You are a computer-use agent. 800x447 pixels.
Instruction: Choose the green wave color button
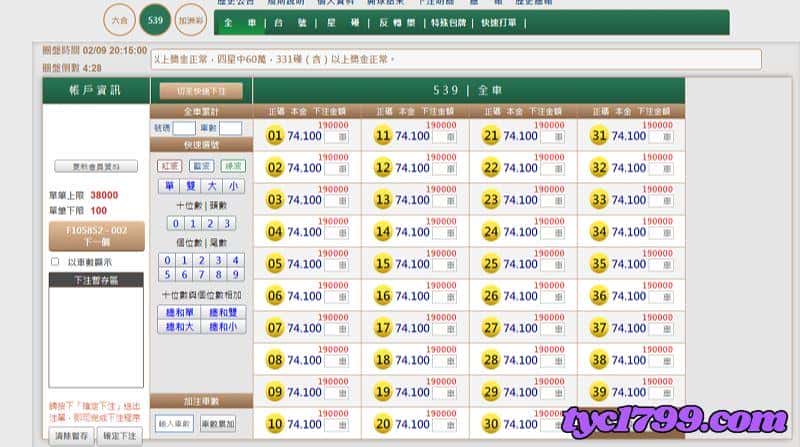click(x=233, y=166)
